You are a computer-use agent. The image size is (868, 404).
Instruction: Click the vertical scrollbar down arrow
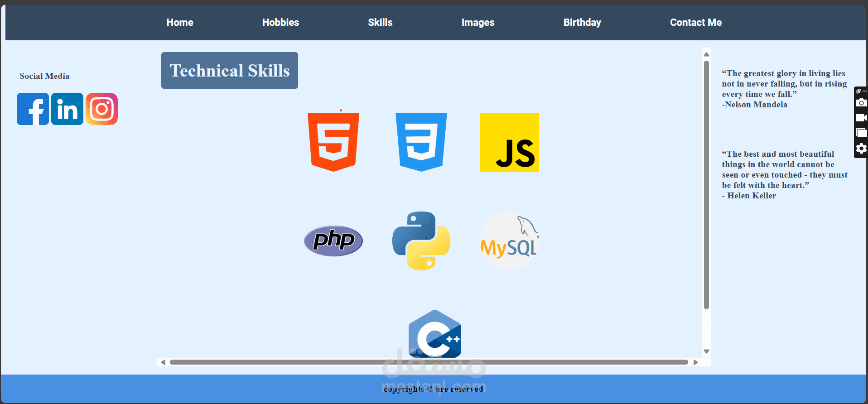(x=706, y=351)
